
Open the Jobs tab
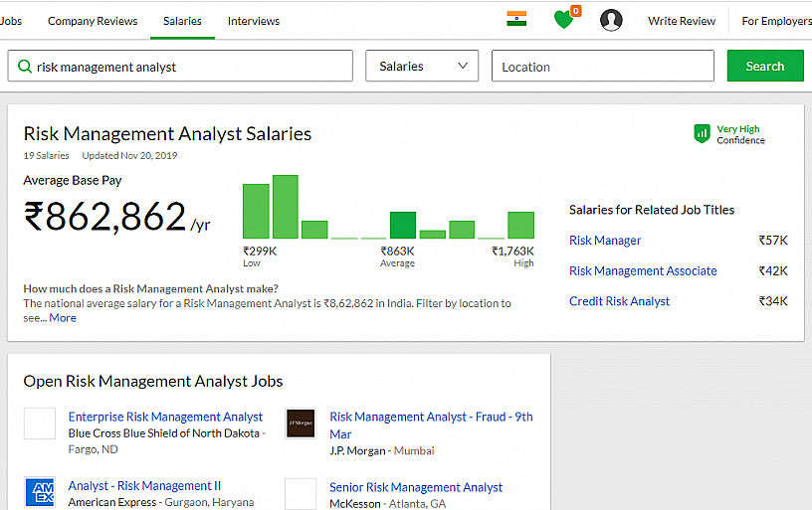click(x=11, y=21)
